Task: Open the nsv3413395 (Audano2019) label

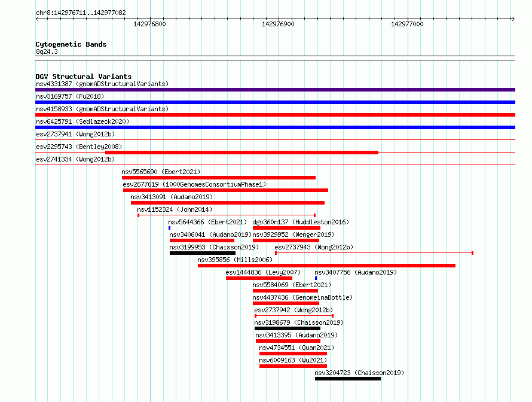Action: click(296, 335)
